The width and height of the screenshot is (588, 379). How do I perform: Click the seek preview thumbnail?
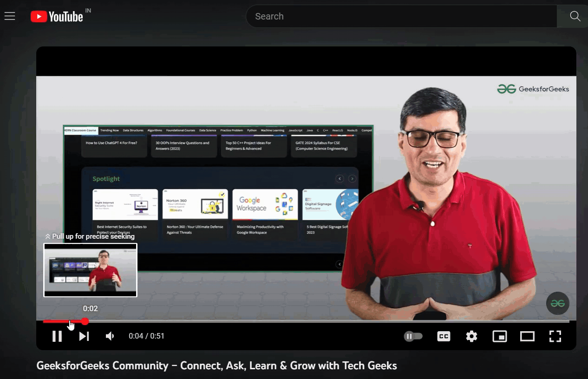(91, 270)
